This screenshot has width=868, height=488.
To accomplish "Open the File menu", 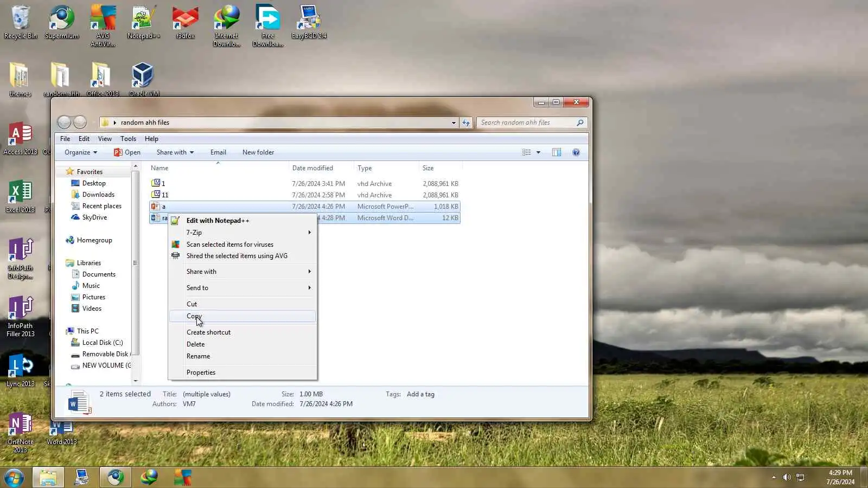I will tap(65, 139).
